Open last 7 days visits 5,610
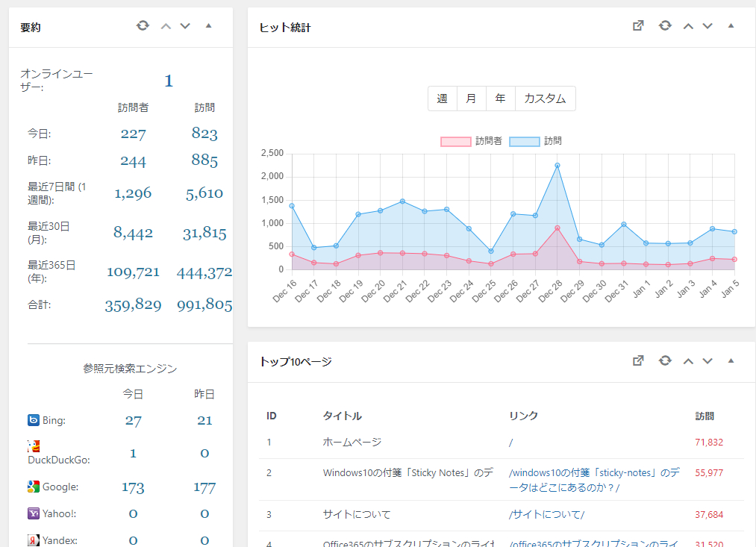Image resolution: width=756 pixels, height=547 pixels. coord(204,193)
